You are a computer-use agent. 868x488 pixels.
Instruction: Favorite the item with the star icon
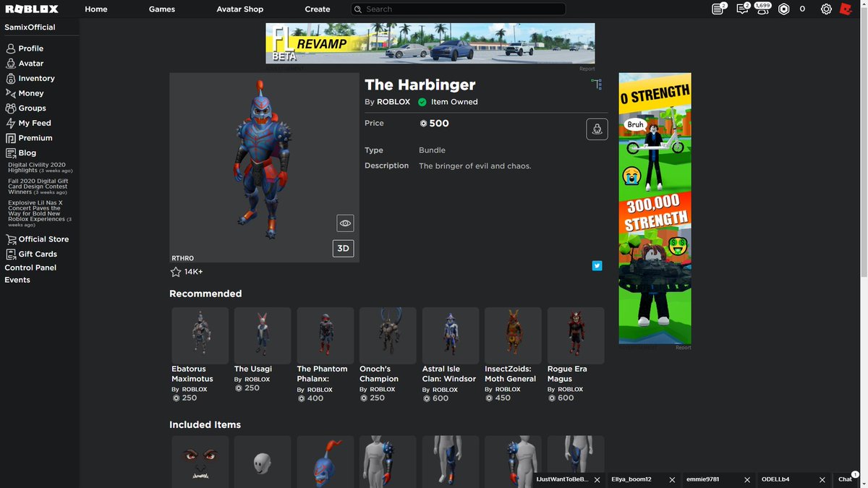coord(175,272)
